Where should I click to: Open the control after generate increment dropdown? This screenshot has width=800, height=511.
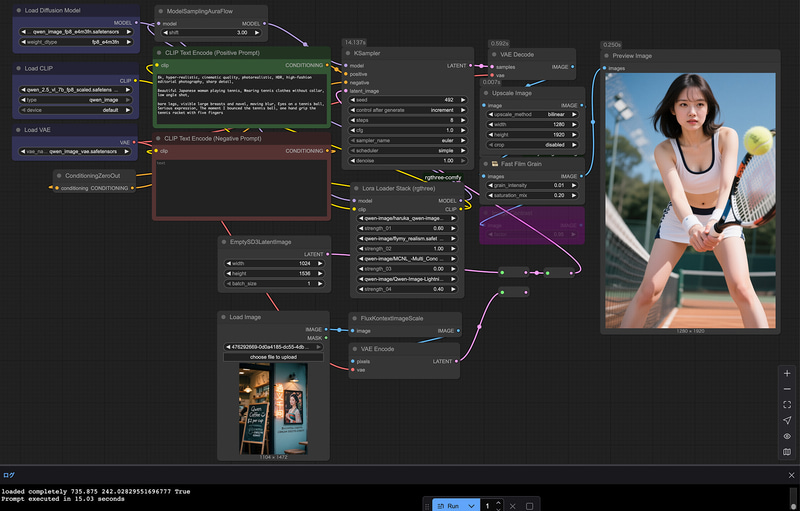[408, 110]
